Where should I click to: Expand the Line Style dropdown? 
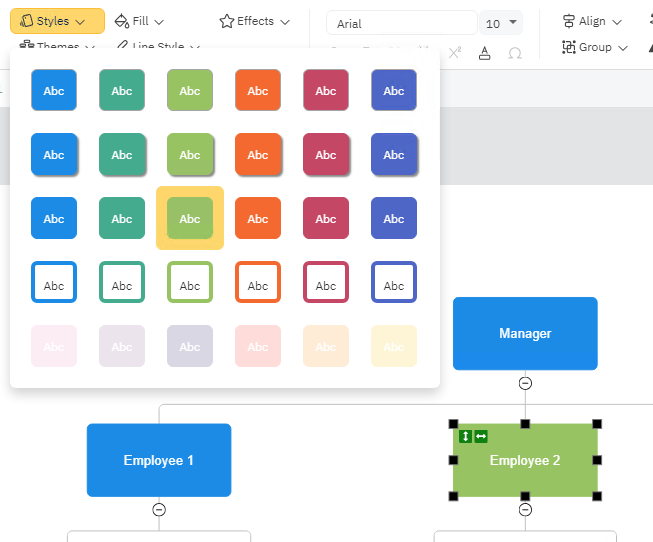pos(158,45)
